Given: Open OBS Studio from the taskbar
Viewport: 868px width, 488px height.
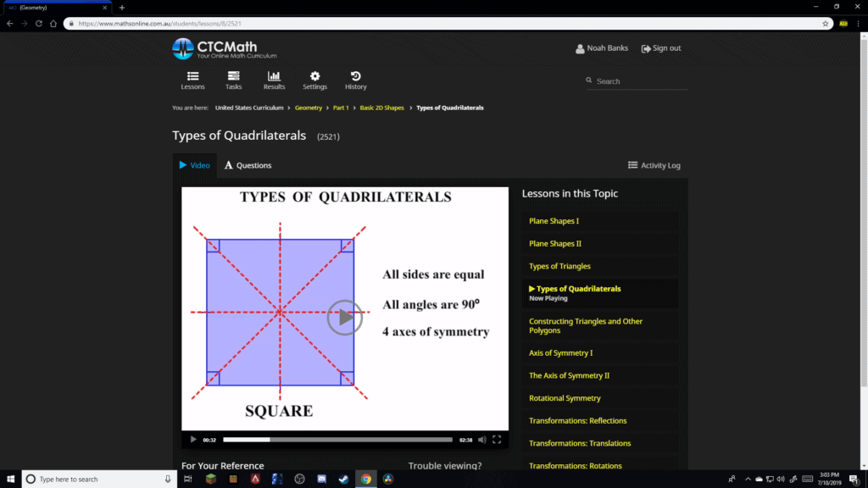Looking at the screenshot, I should click(298, 479).
